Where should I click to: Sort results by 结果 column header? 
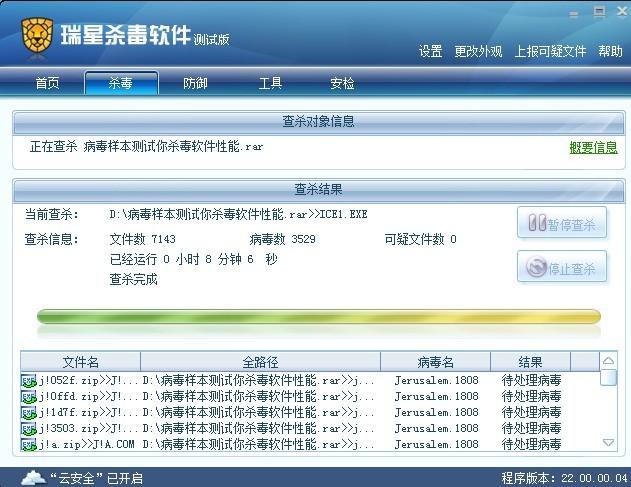530,362
